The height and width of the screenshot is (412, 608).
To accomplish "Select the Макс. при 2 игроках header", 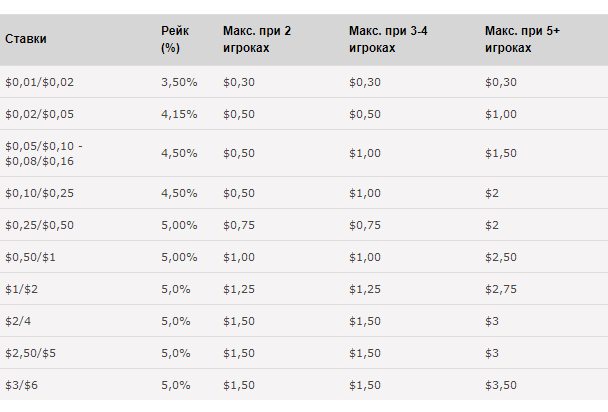I will (257, 39).
